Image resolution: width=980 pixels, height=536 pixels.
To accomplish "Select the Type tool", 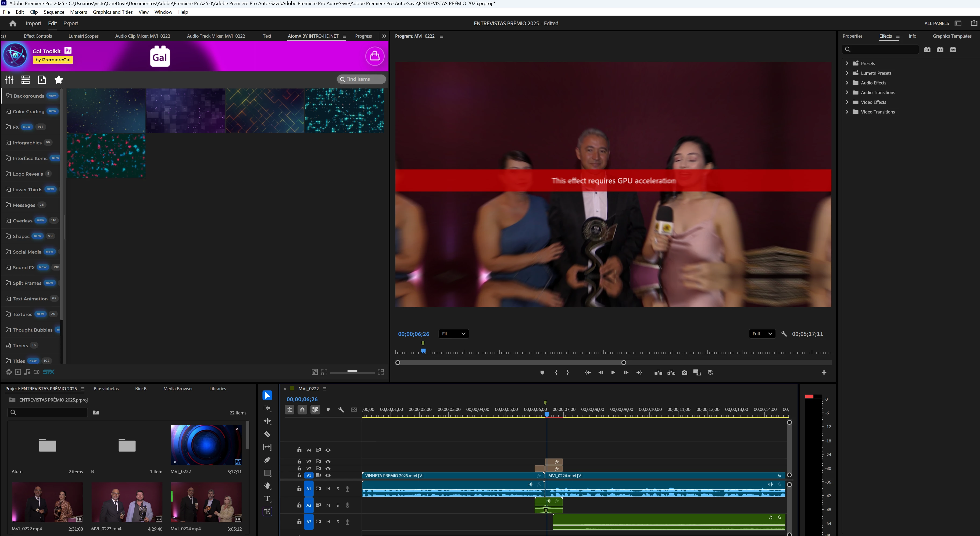I will click(267, 499).
